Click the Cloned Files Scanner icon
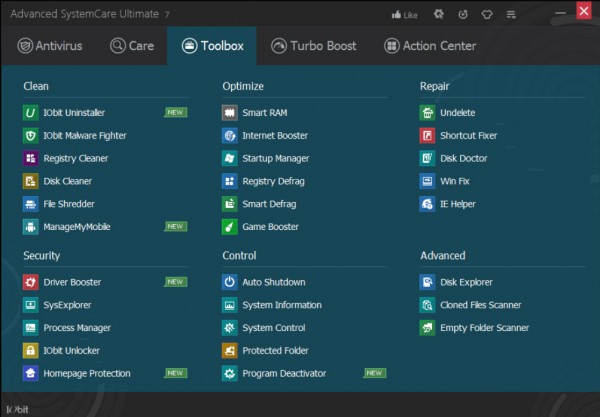This screenshot has width=600, height=417. tap(427, 305)
